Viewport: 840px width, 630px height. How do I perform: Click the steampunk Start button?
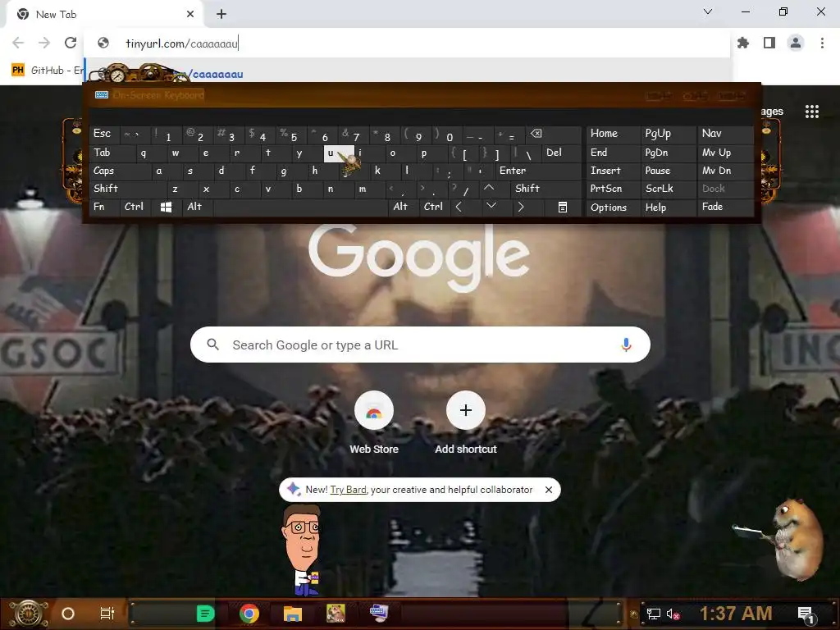30,614
